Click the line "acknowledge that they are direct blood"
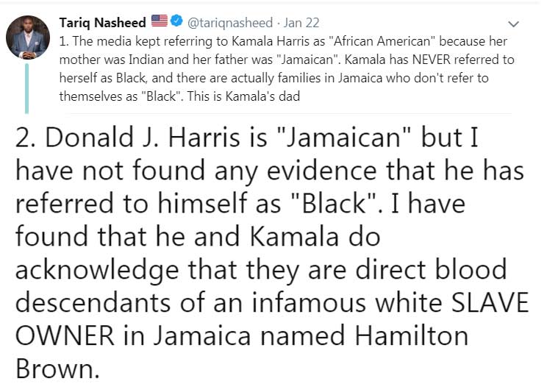The image size is (547, 392). tap(261, 271)
